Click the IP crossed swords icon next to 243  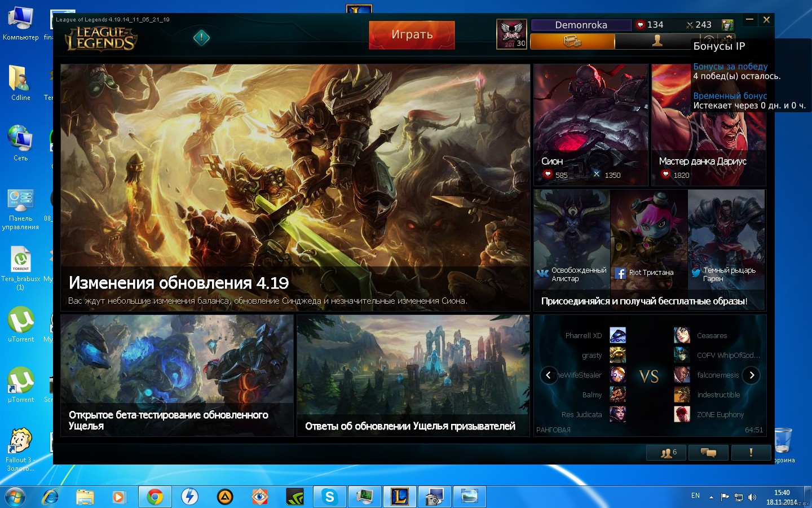tap(690, 25)
